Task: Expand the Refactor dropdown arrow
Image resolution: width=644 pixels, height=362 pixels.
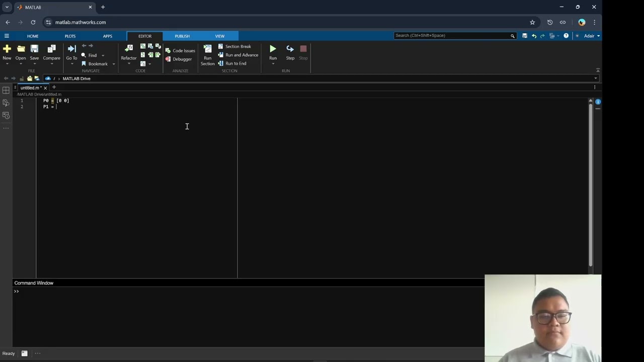Action: click(129, 64)
